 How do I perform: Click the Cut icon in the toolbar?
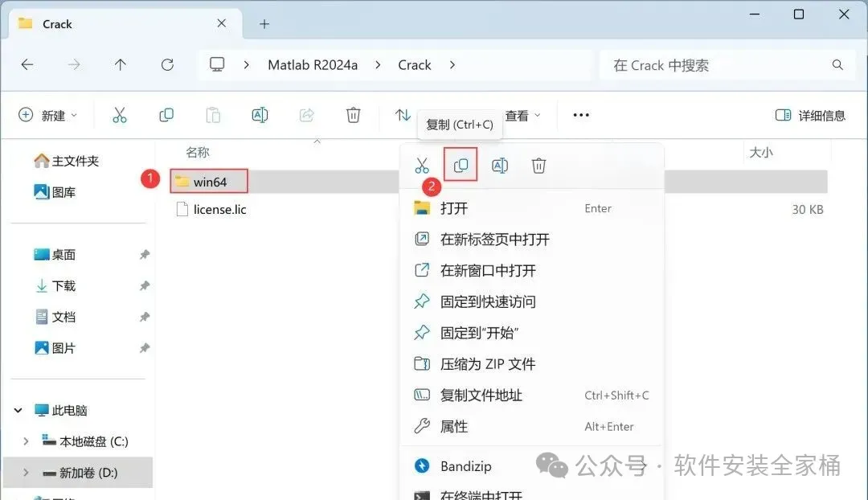[x=120, y=115]
